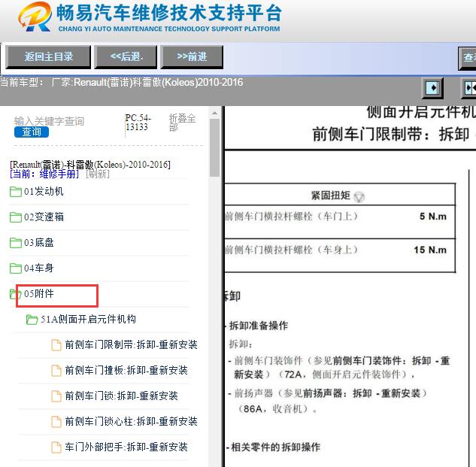Click the torque icon beside 紧固扭矩
The width and height of the screenshot is (476, 467).
[359, 197]
